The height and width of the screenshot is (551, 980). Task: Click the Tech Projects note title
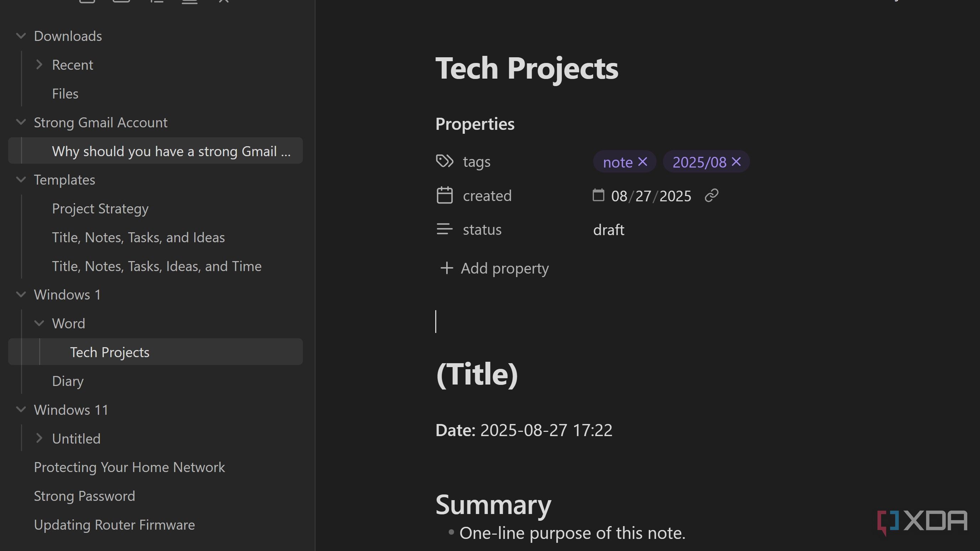(527, 68)
